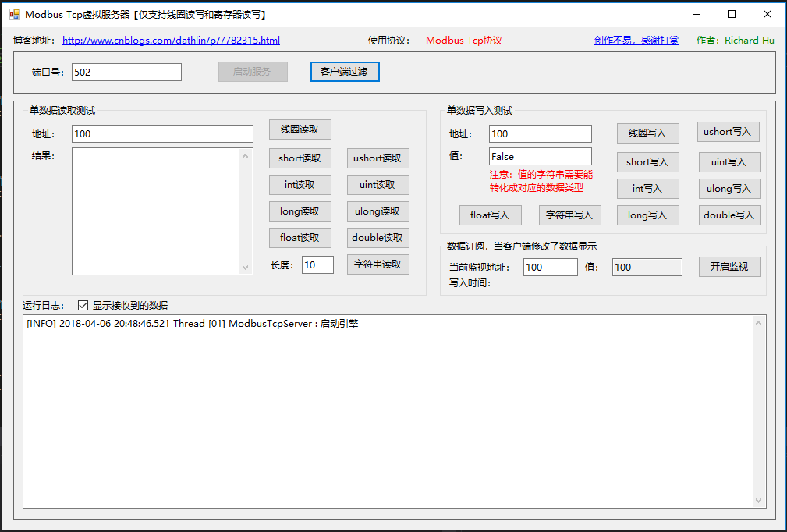This screenshot has height=532, width=787.
Task: Click the ushort读取 button
Action: [378, 158]
